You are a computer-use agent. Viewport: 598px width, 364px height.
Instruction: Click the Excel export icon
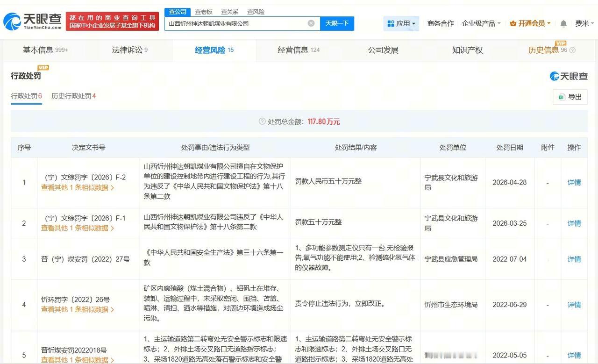point(561,97)
